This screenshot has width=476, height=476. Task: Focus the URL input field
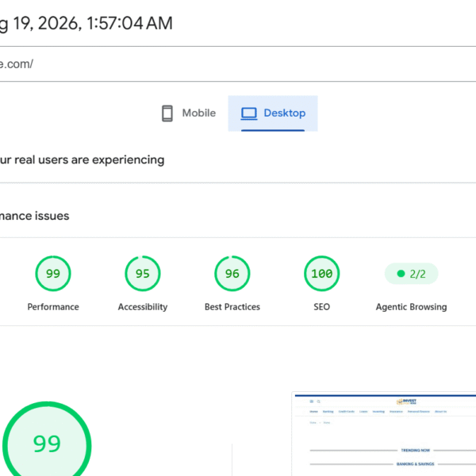pyautogui.click(x=238, y=64)
